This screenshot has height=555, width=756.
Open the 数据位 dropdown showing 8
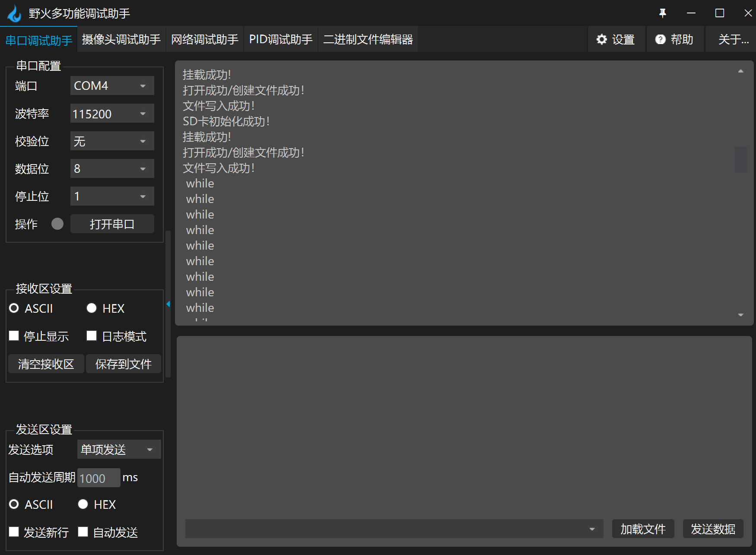click(112, 168)
